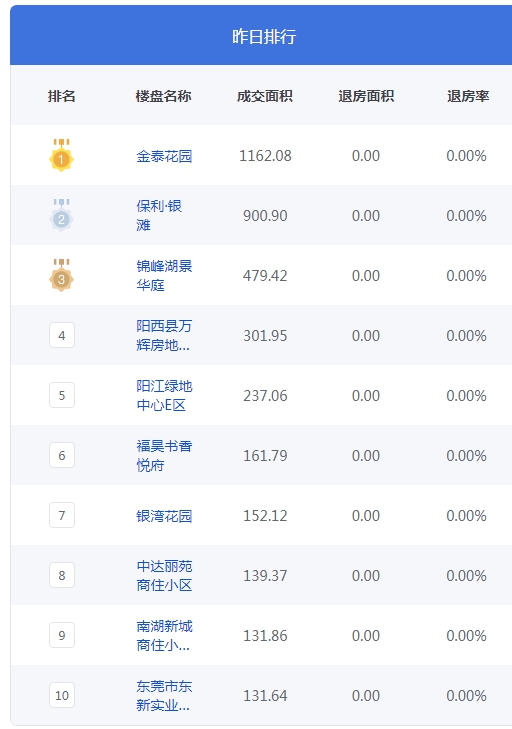Select the 昨日排行 header tab
Screen dimensions: 512x729
264,36
